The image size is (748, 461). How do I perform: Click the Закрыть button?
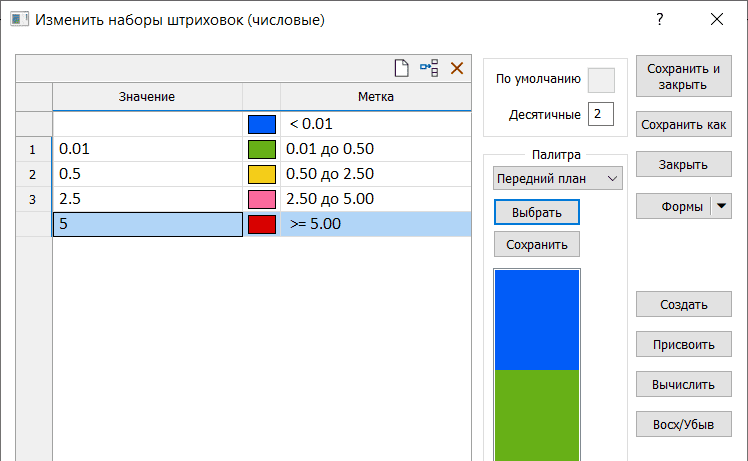(x=684, y=165)
